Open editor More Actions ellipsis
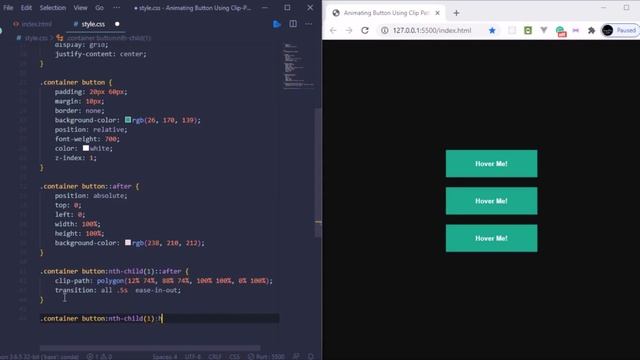 pyautogui.click(x=309, y=24)
